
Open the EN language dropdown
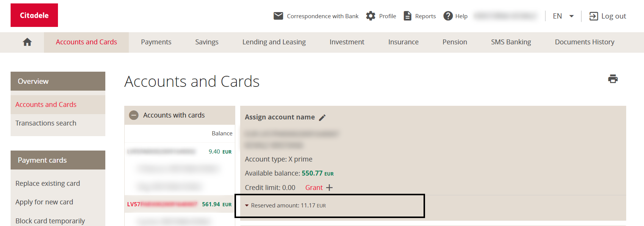coord(563,16)
